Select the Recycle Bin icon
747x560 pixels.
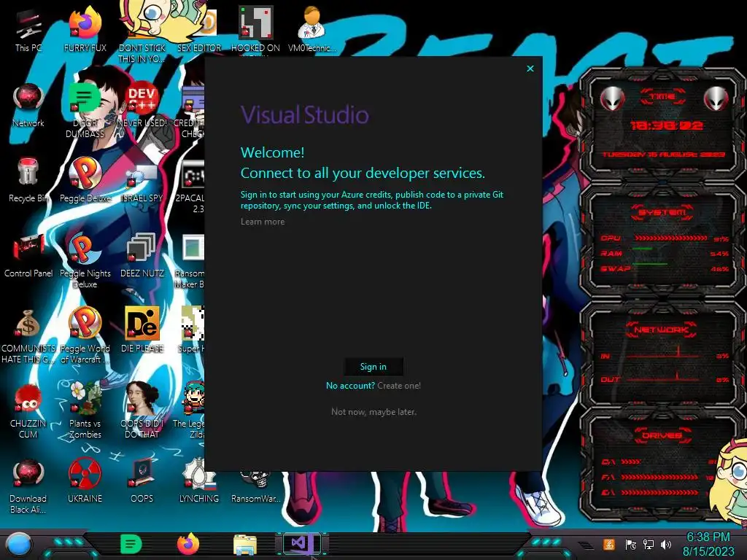(28, 180)
